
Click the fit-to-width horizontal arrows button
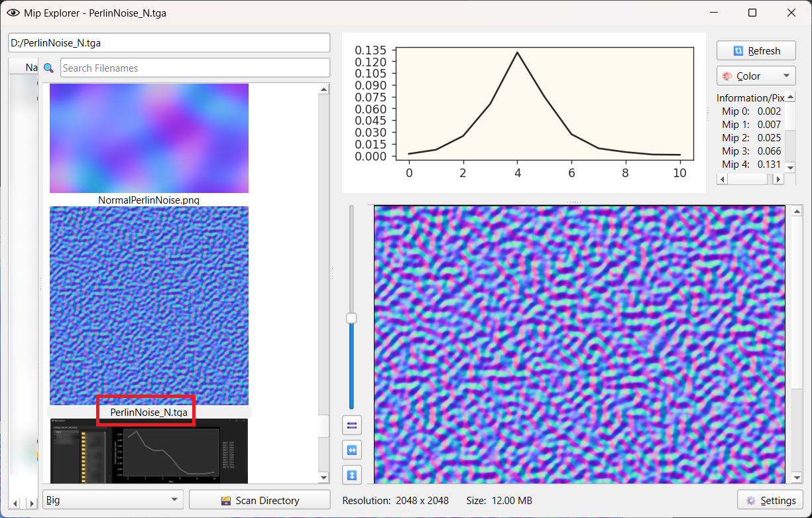[352, 450]
